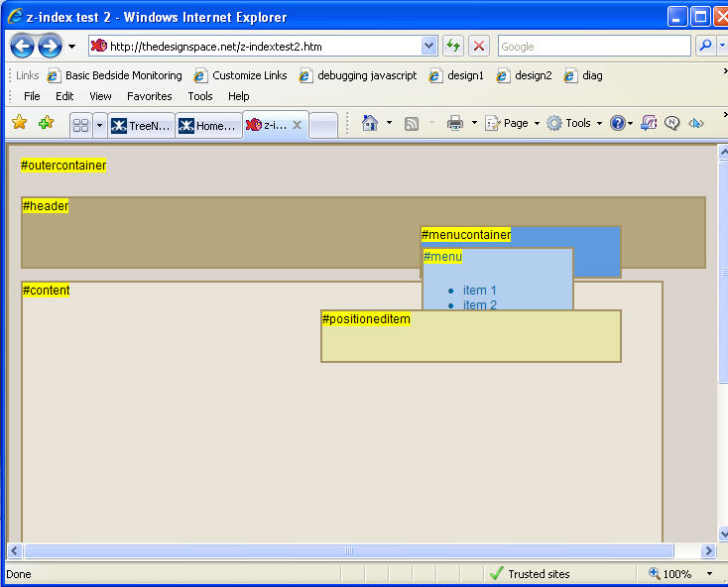Click the Stop loading icon
728x587 pixels.
pyautogui.click(x=479, y=46)
